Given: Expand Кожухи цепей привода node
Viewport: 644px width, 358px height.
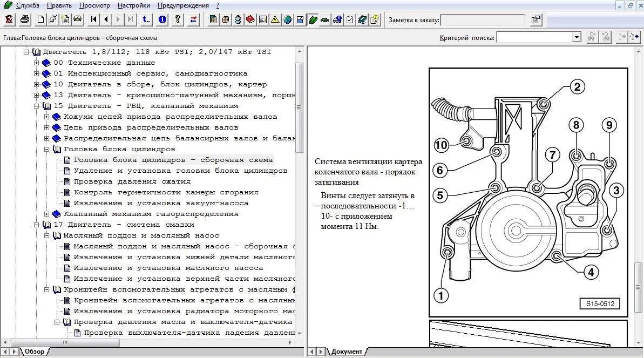Looking at the screenshot, I should 47,117.
